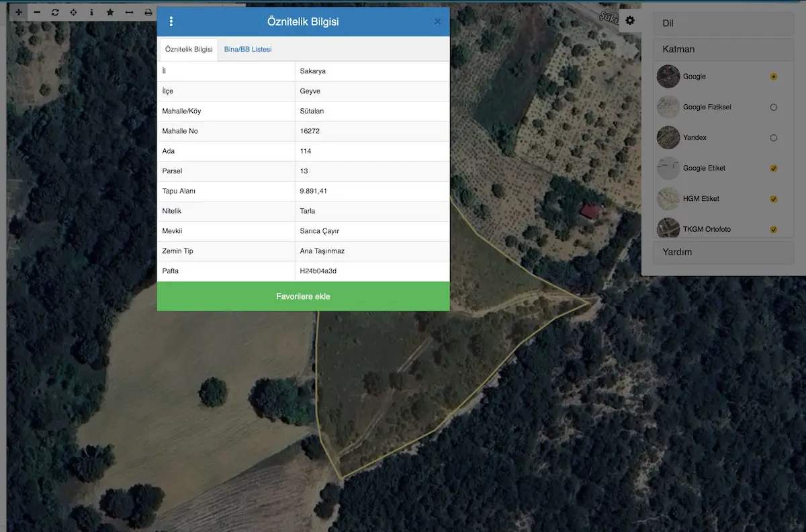806x532 pixels.
Task: Click the Nitelik value "Tarla"
Action: [x=308, y=211]
